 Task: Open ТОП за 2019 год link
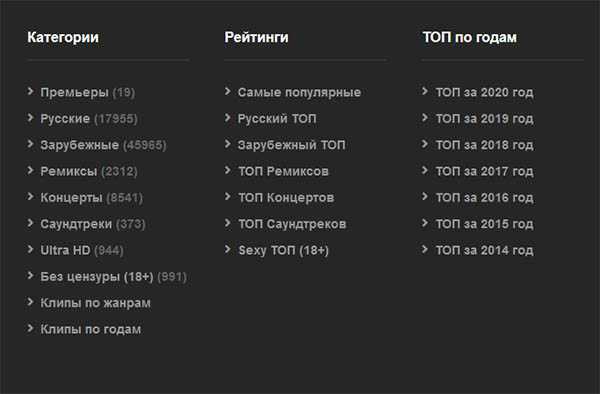coord(484,119)
